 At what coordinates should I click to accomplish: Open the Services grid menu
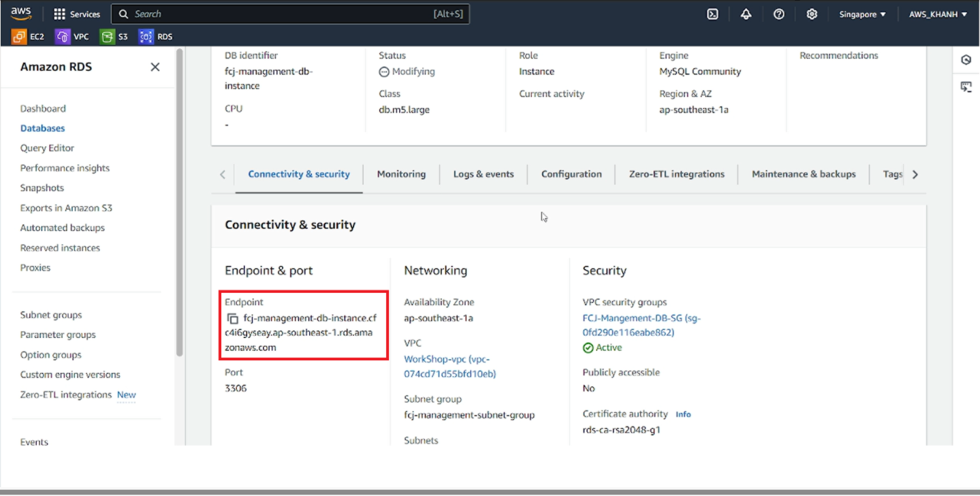(77, 14)
